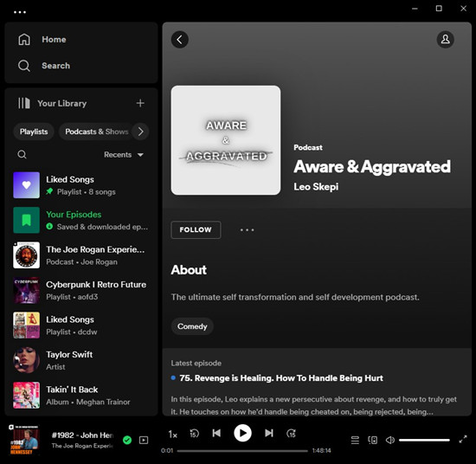The height and width of the screenshot is (464, 476).
Task: Click the 1:48:14 duration label
Action: pyautogui.click(x=321, y=451)
